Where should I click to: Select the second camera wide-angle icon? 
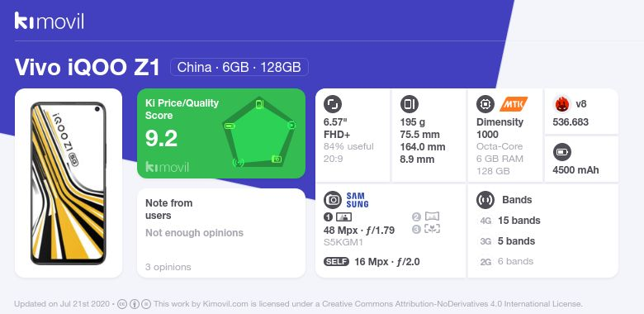coord(432,216)
